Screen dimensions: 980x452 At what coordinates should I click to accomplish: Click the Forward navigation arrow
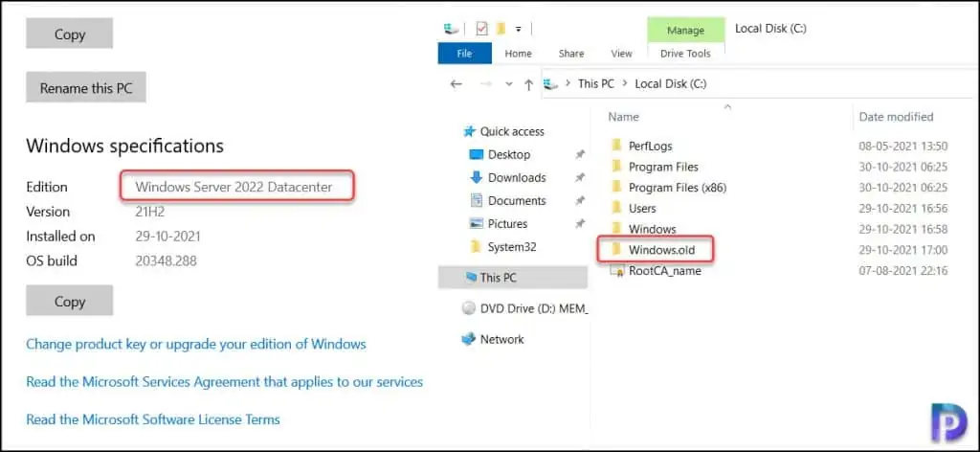coord(485,83)
